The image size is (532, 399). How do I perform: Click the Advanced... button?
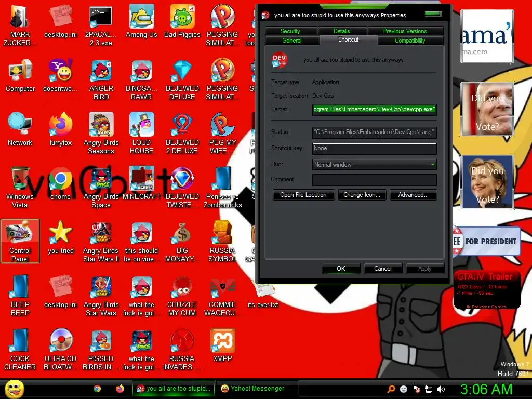pos(413,195)
